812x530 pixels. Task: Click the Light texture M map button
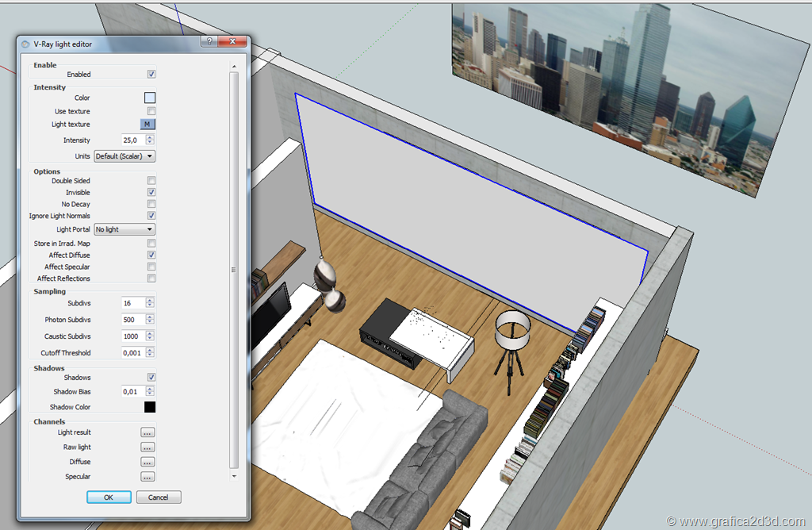(x=147, y=125)
